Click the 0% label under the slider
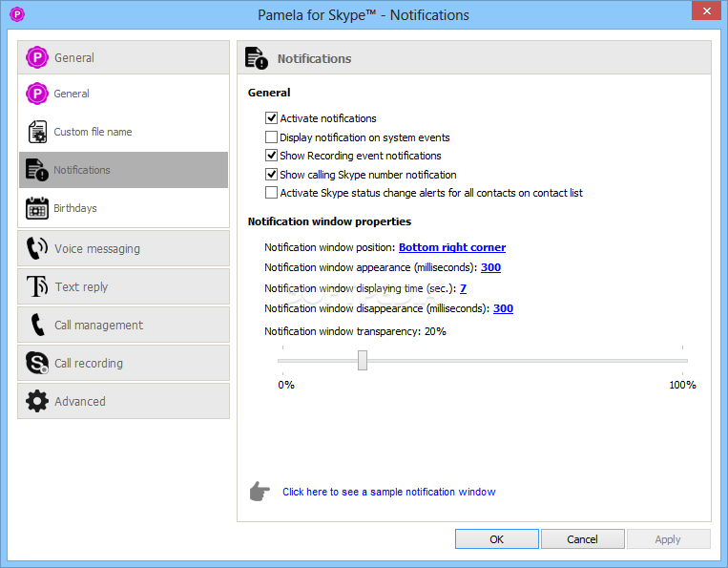 point(286,385)
